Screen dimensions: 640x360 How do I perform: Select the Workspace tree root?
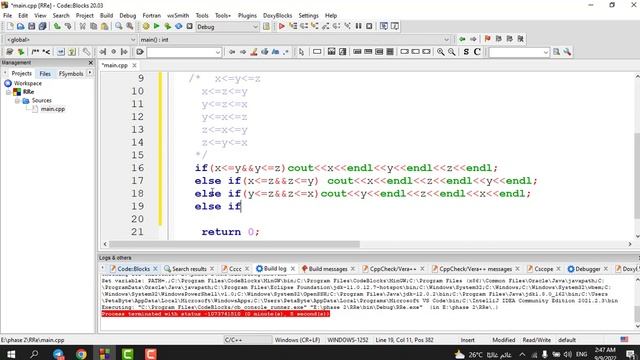[27, 83]
